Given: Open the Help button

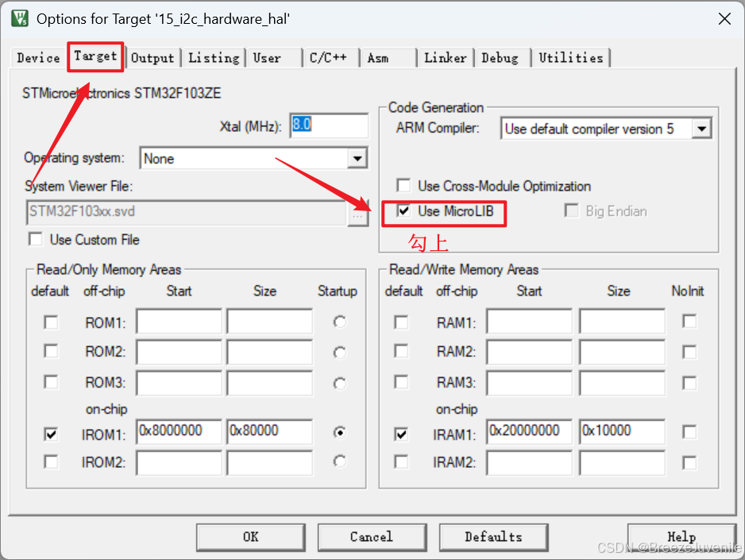Looking at the screenshot, I should pos(681,537).
